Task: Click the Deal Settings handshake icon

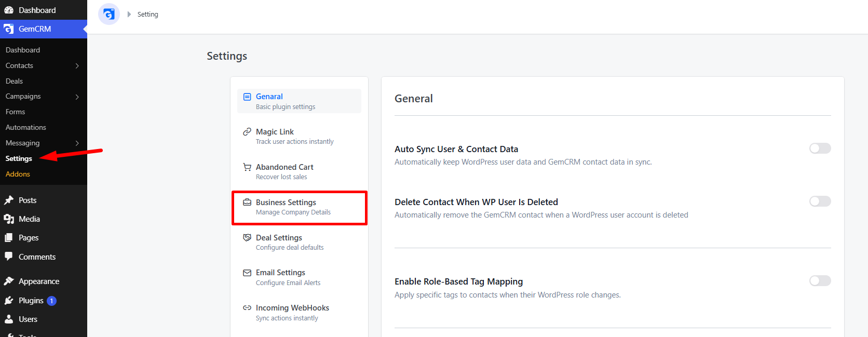Action: point(247,238)
